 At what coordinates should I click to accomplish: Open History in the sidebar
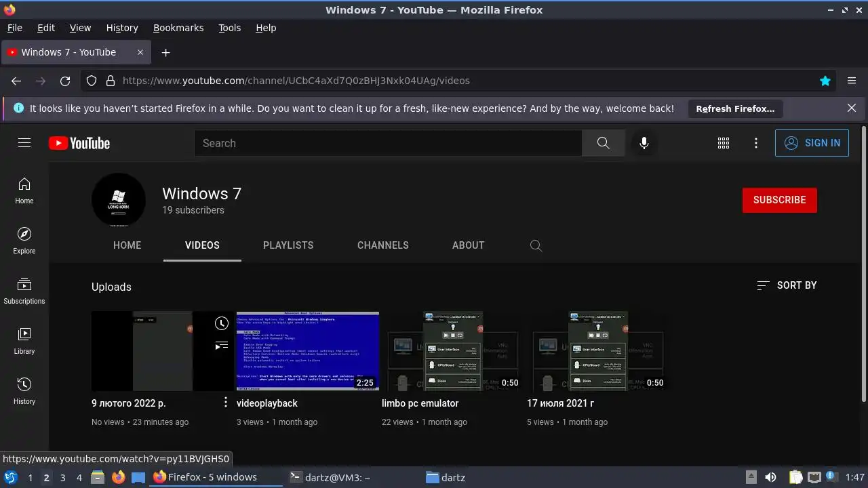tap(24, 391)
